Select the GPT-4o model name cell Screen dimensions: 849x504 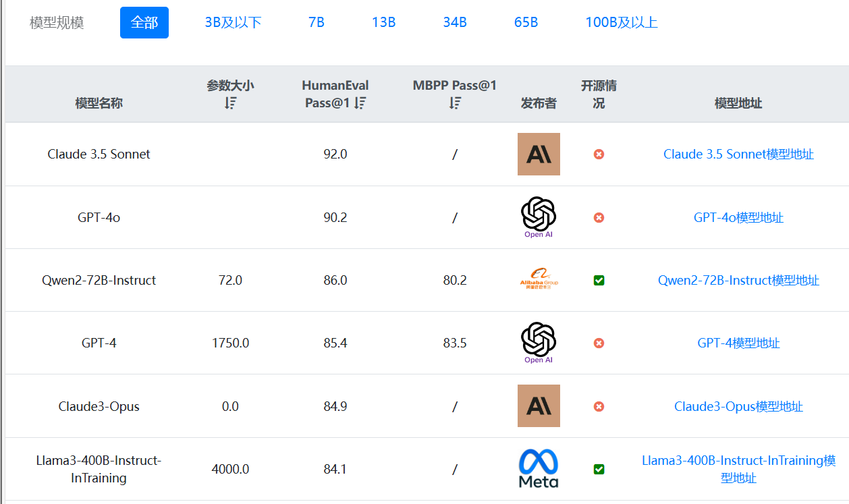[x=99, y=217]
